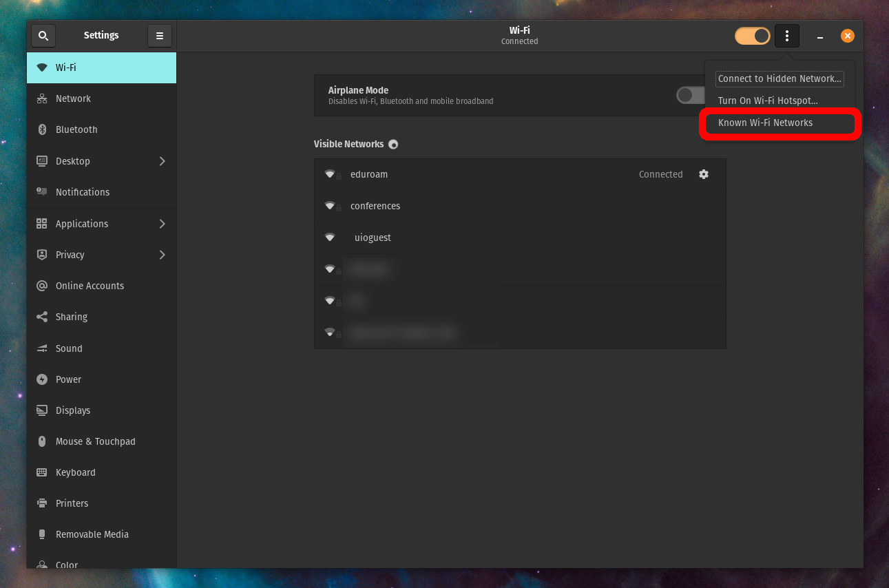Connect to the conferences network
Image resolution: width=889 pixels, height=588 pixels.
click(520, 206)
